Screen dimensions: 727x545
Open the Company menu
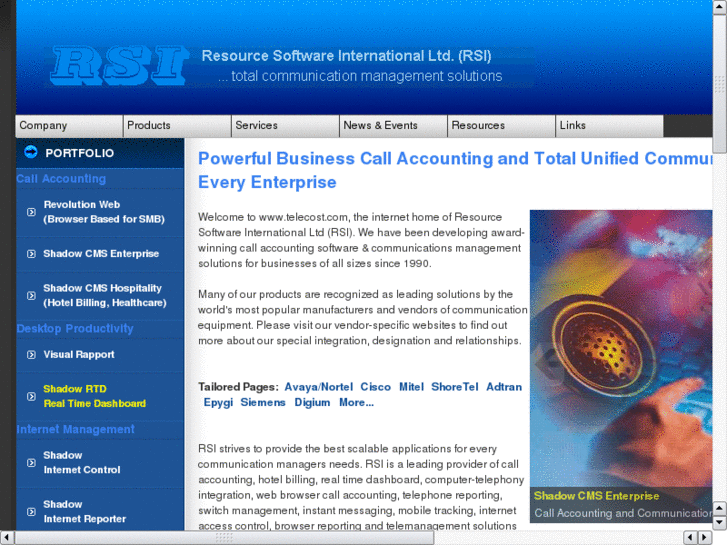[x=69, y=126]
